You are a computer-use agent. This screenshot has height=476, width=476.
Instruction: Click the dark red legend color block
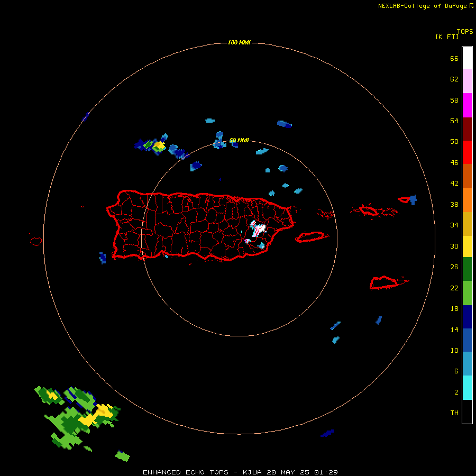click(467, 129)
